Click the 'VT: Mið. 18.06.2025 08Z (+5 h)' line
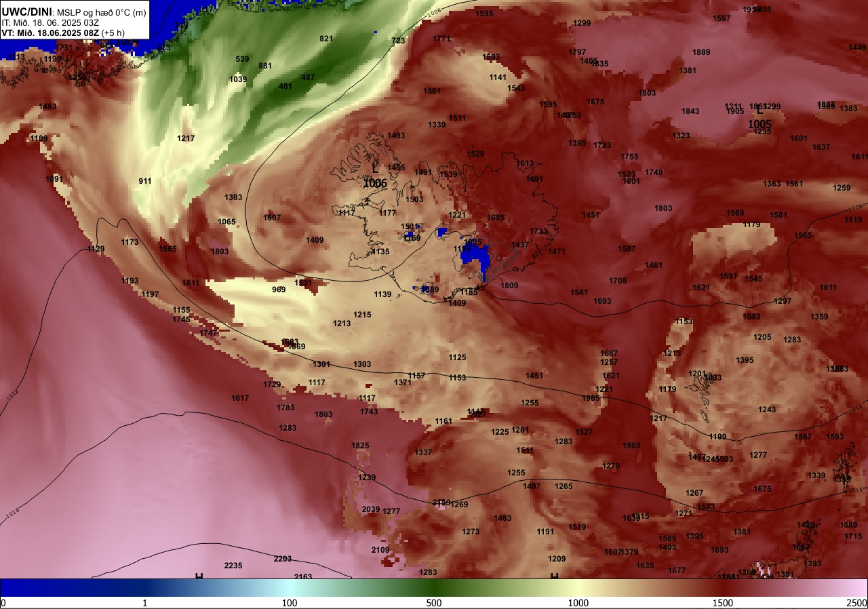This screenshot has height=609, width=868. click(x=63, y=33)
